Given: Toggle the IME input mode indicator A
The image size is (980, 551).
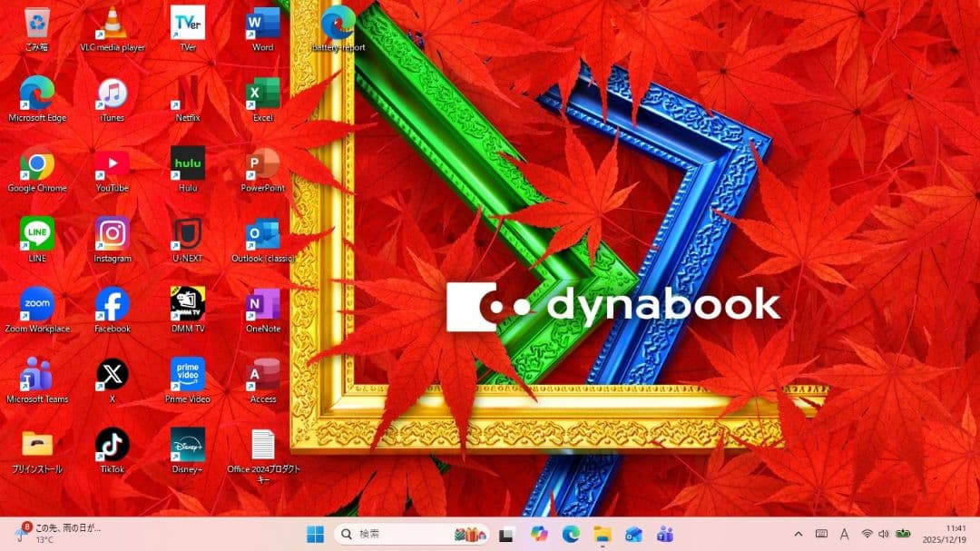Looking at the screenshot, I should 844,534.
